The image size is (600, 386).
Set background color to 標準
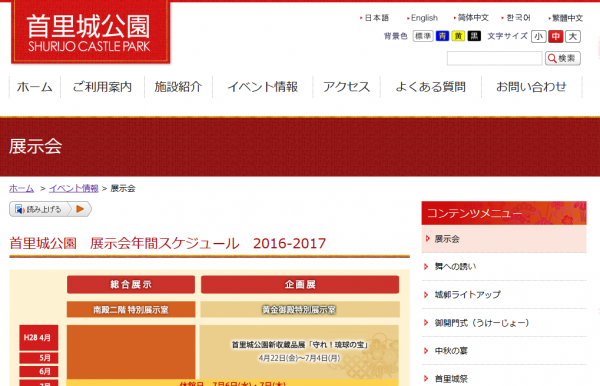[x=423, y=36]
